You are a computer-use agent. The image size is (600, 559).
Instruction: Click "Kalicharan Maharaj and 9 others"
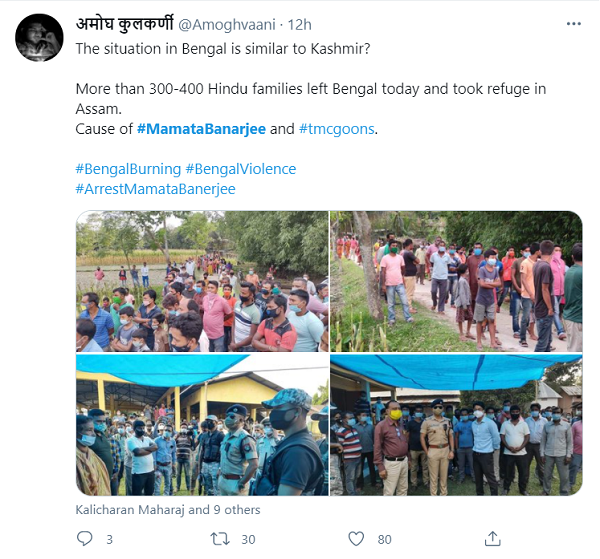pyautogui.click(x=168, y=510)
